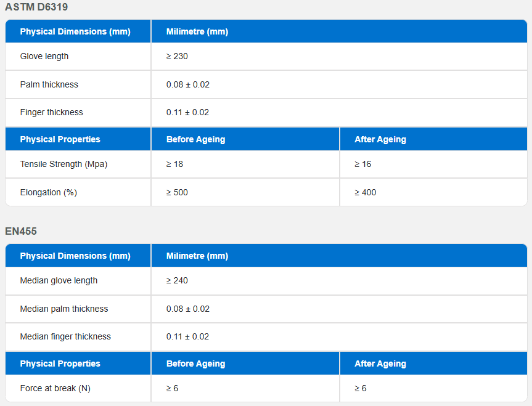This screenshot has height=406, width=532.
Task: Click the '≥ 240' median length value
Action: pos(177,280)
